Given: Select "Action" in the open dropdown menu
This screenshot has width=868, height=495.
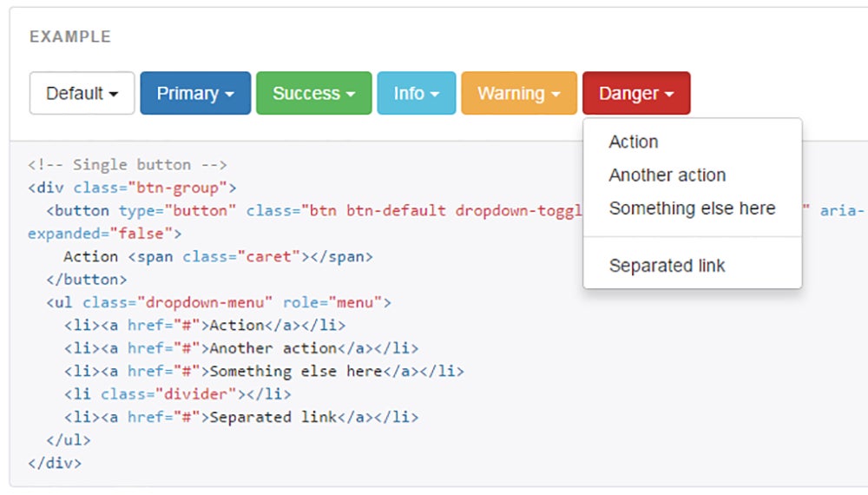Looking at the screenshot, I should pyautogui.click(x=634, y=142).
